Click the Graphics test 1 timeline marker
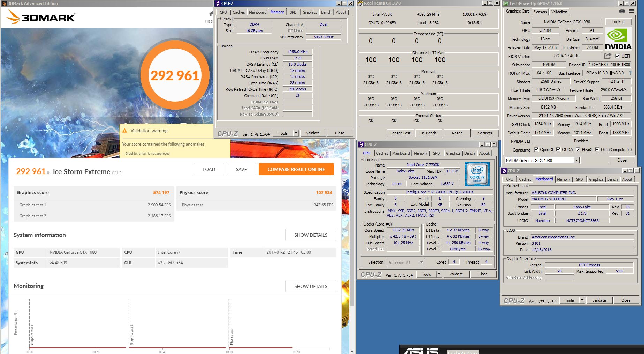The height and width of the screenshot is (354, 644). [32, 334]
